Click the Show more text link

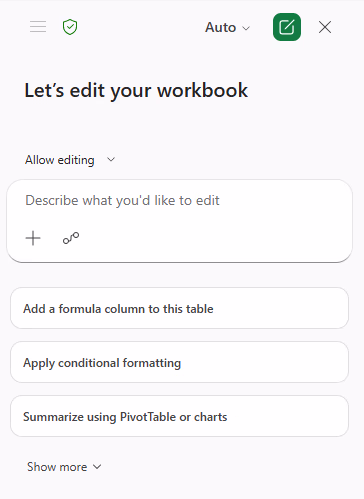(57, 467)
